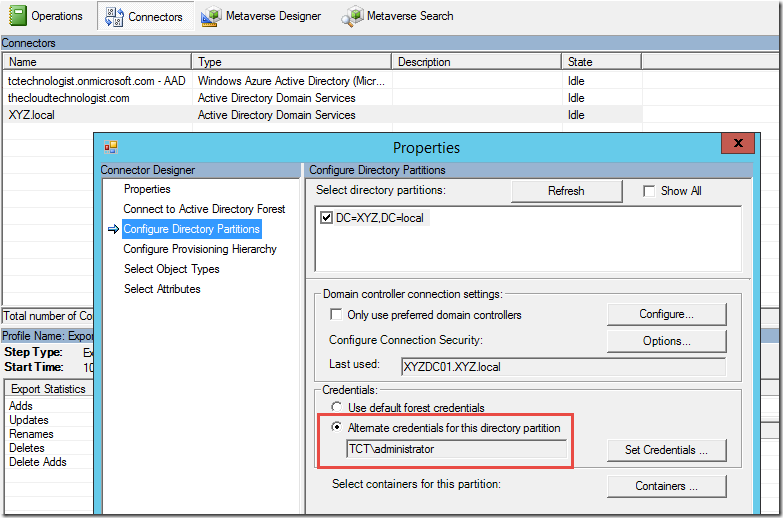Image resolution: width=783 pixels, height=518 pixels.
Task: Click Adds in Export Statistics
Action: [21, 406]
